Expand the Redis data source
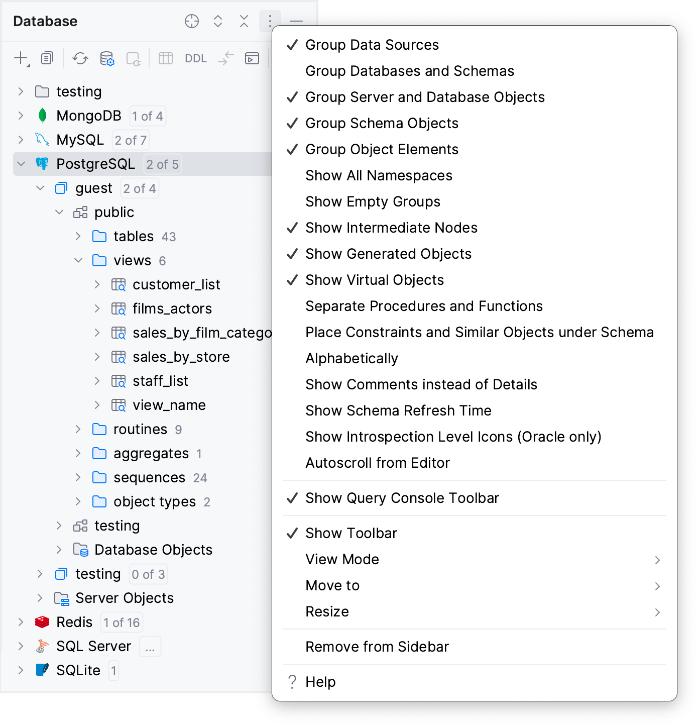Screen dimensions: 700x728 (20, 622)
